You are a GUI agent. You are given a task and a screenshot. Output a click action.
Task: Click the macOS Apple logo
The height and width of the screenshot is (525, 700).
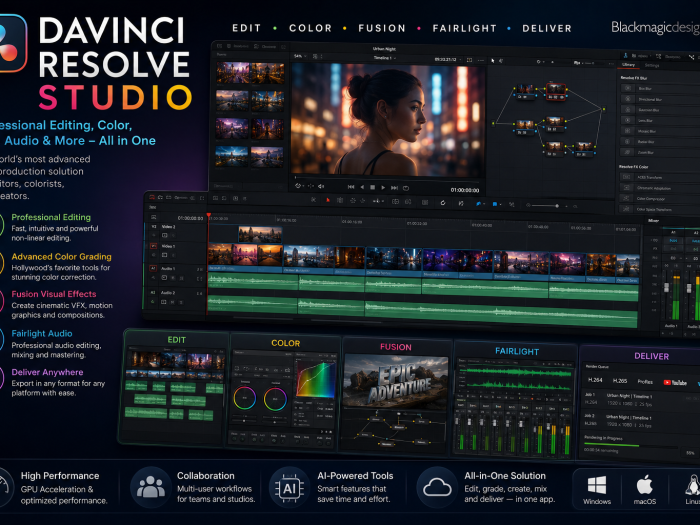[x=645, y=484]
